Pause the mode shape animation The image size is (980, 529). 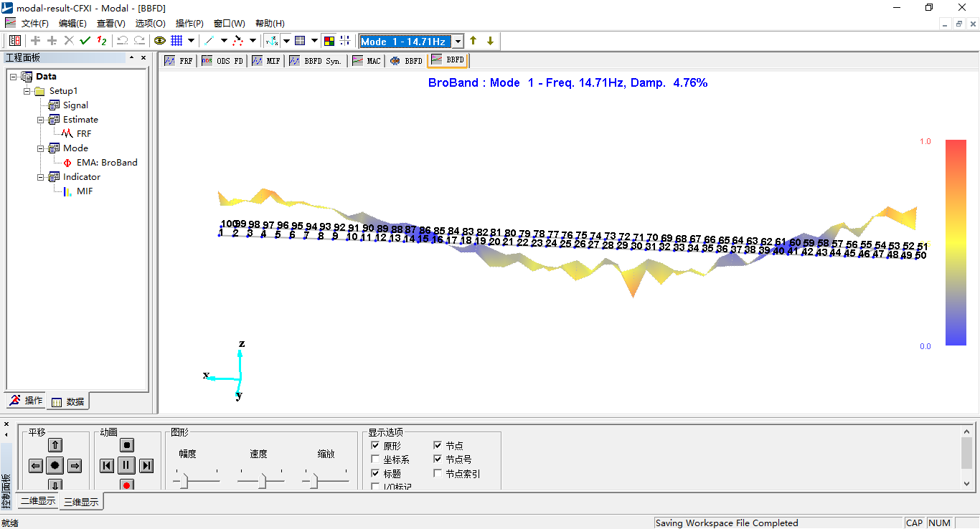126,466
